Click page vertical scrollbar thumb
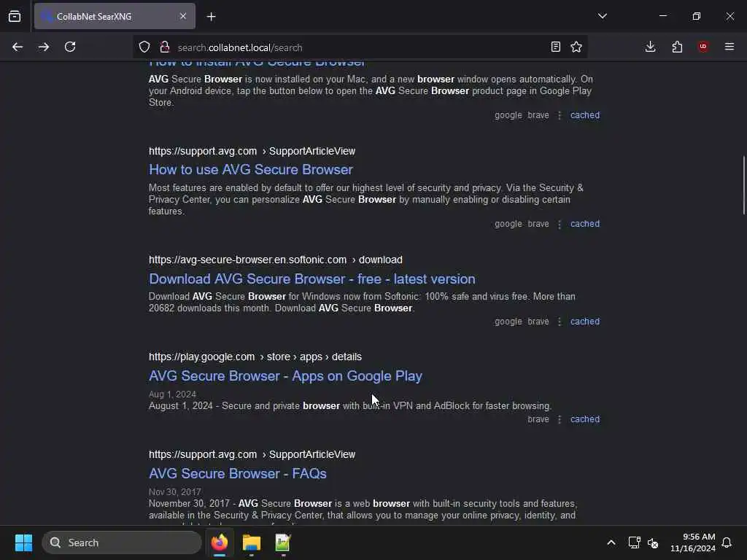The width and height of the screenshot is (747, 560). pos(743,185)
